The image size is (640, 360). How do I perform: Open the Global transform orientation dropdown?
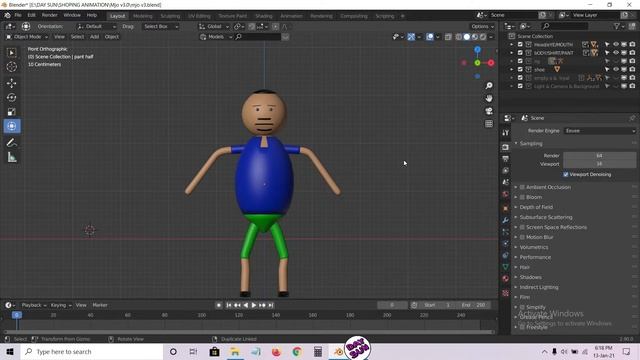214,27
